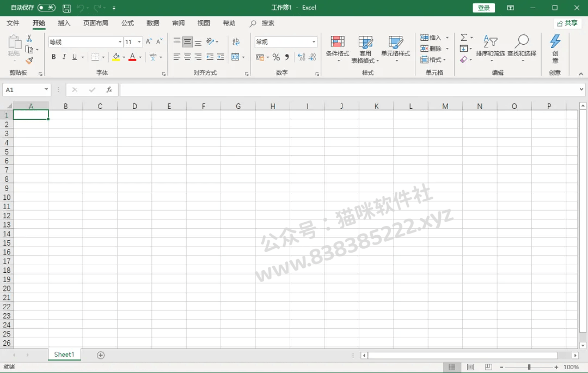Align text left
This screenshot has width=588, height=373.
(177, 57)
